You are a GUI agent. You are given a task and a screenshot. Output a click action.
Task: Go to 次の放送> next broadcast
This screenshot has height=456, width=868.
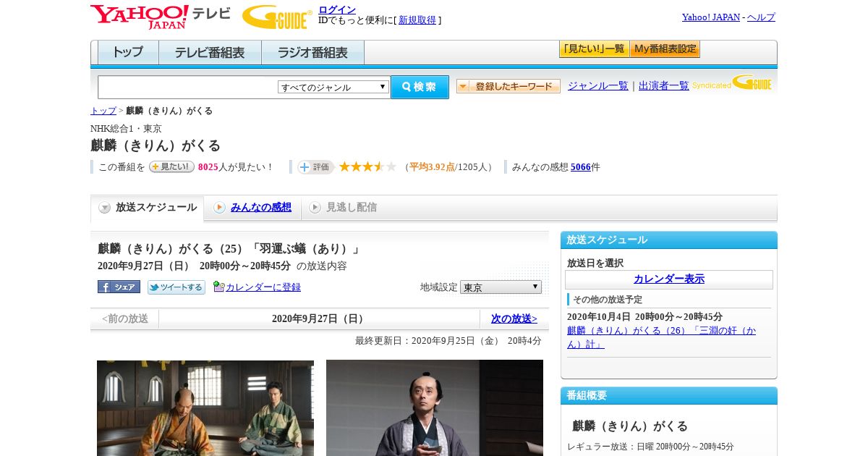514,318
